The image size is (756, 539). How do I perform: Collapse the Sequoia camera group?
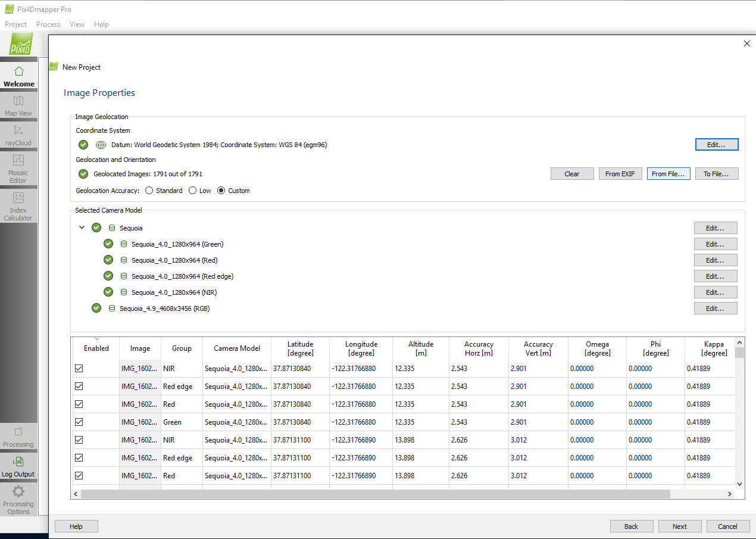[82, 228]
